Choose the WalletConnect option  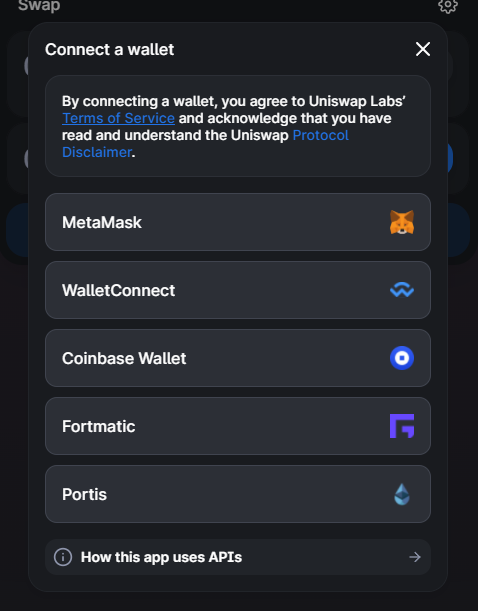pyautogui.click(x=238, y=290)
